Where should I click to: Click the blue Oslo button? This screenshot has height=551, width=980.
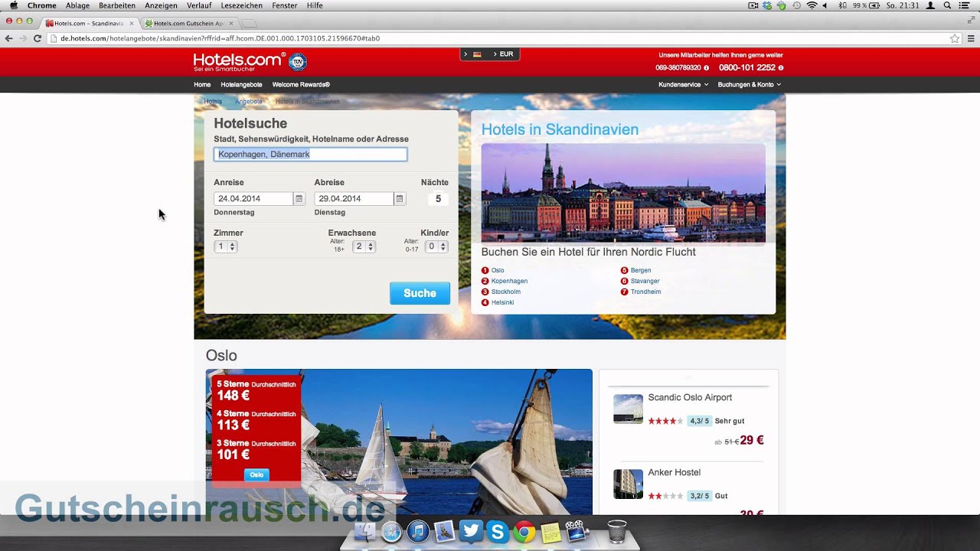click(256, 475)
